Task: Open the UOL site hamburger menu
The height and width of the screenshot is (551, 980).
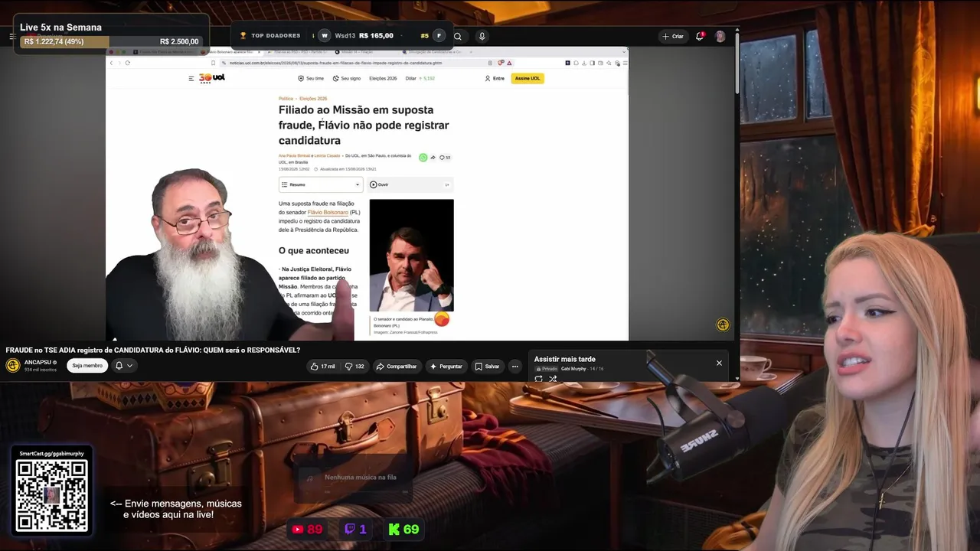Action: [191, 78]
